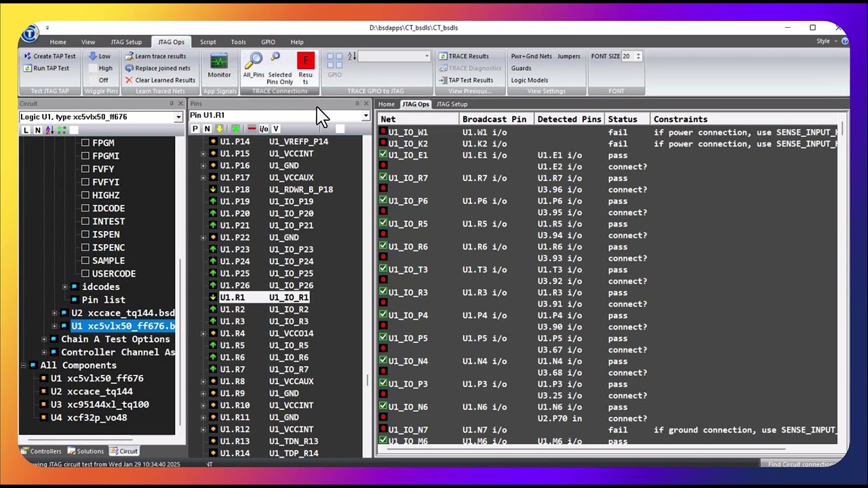This screenshot has width=868, height=488.
Task: Open the red Results icon
Action: pos(306,69)
